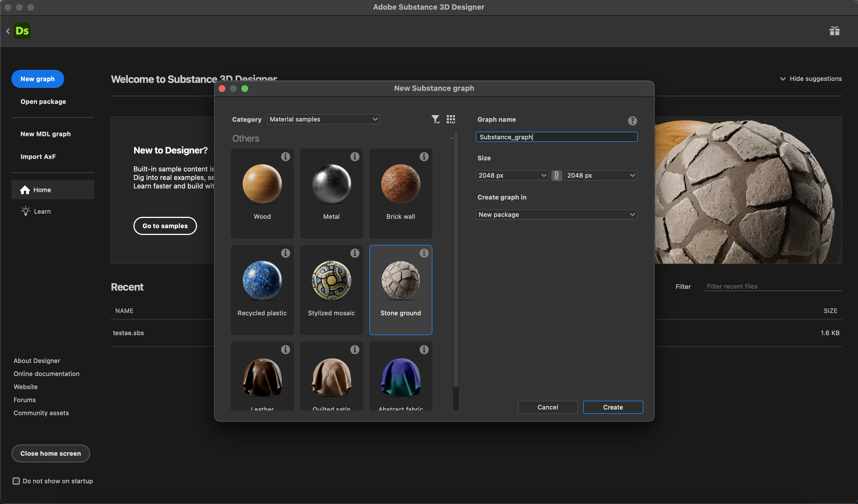Toggle the chain link between size fields
The height and width of the screenshot is (504, 858).
(x=557, y=175)
